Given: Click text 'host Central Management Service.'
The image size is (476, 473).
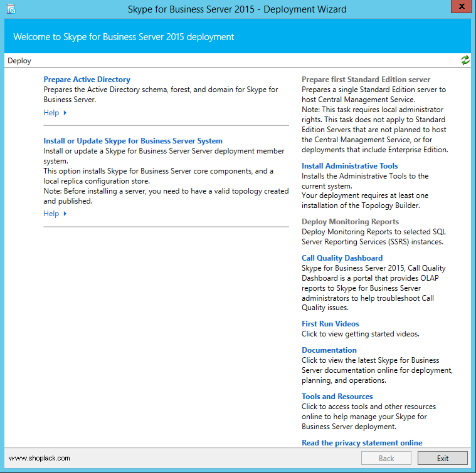Looking at the screenshot, I should click(358, 100).
